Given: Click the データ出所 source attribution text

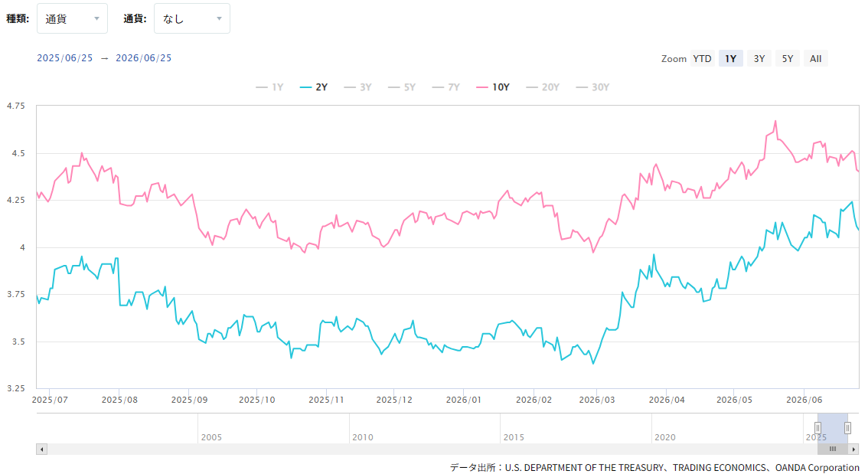Looking at the screenshot, I should coord(654,468).
